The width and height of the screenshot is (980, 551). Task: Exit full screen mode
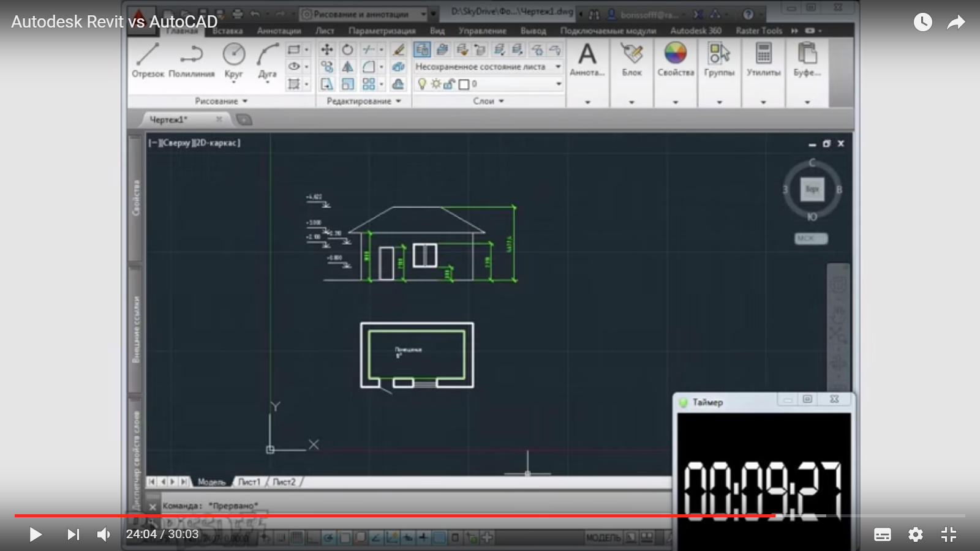coord(949,534)
